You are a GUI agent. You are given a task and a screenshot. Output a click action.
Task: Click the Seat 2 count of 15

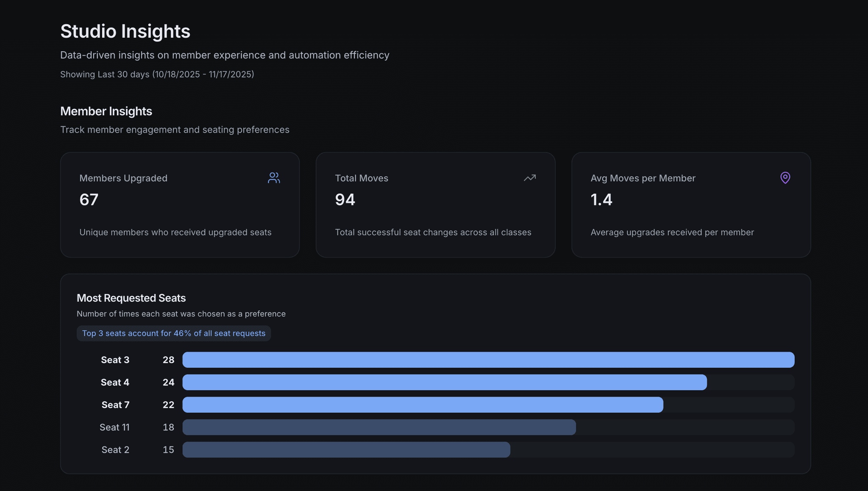click(x=168, y=449)
